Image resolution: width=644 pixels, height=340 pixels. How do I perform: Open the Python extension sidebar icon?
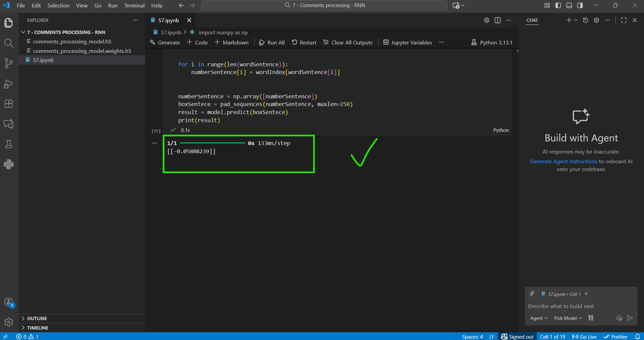pyautogui.click(x=9, y=164)
